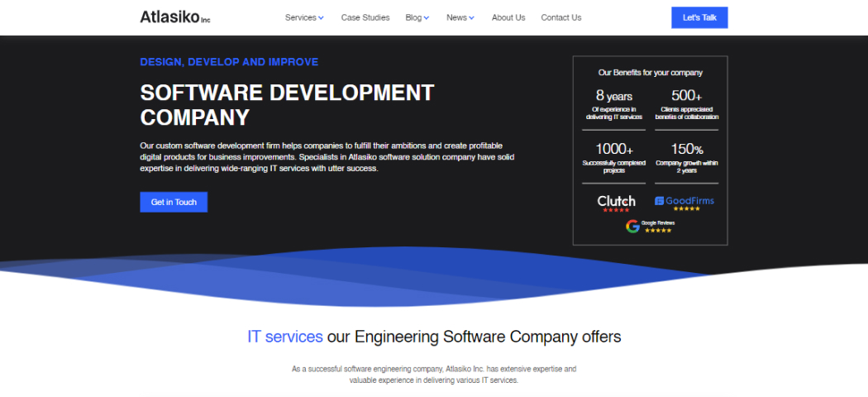Open the Blog menu item

coord(413,17)
